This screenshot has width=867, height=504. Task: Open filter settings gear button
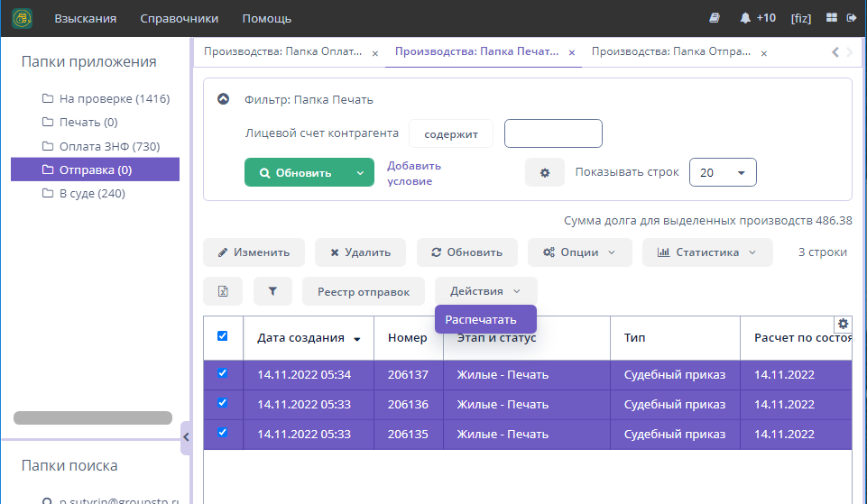(545, 172)
